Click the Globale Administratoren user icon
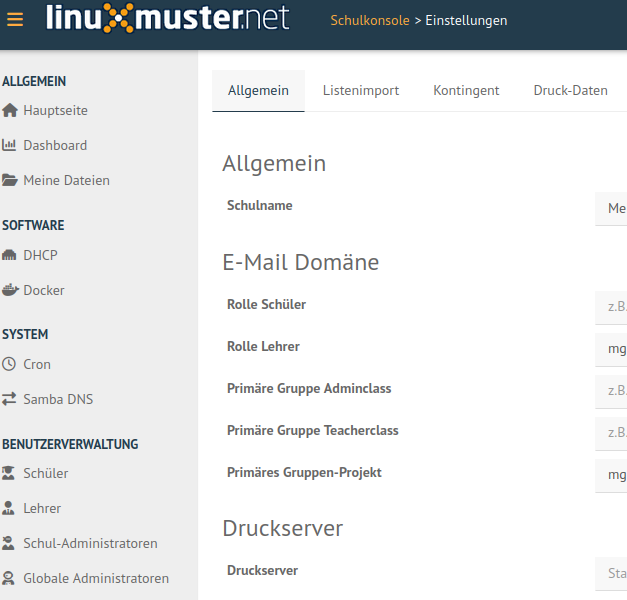Viewport: 627px width, 600px height. [x=10, y=578]
